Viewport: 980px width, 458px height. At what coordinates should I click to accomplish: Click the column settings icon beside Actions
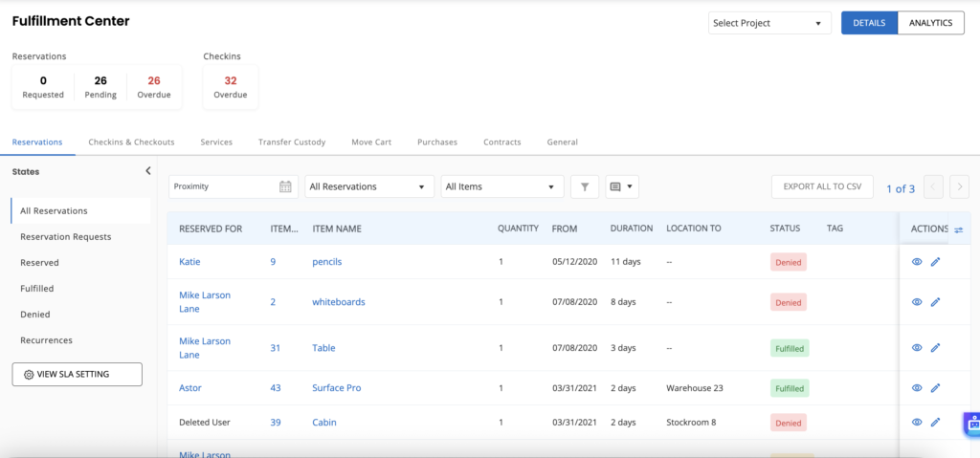pos(958,229)
